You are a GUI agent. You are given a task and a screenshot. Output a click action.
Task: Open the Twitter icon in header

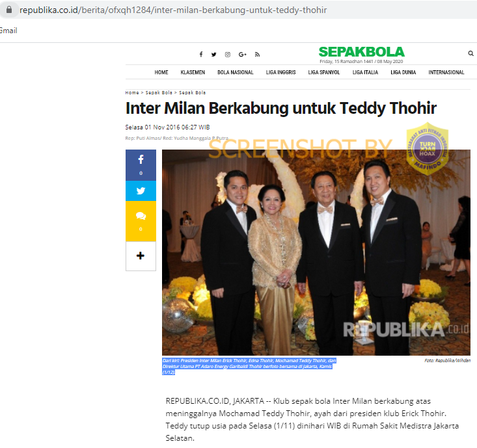tap(214, 55)
